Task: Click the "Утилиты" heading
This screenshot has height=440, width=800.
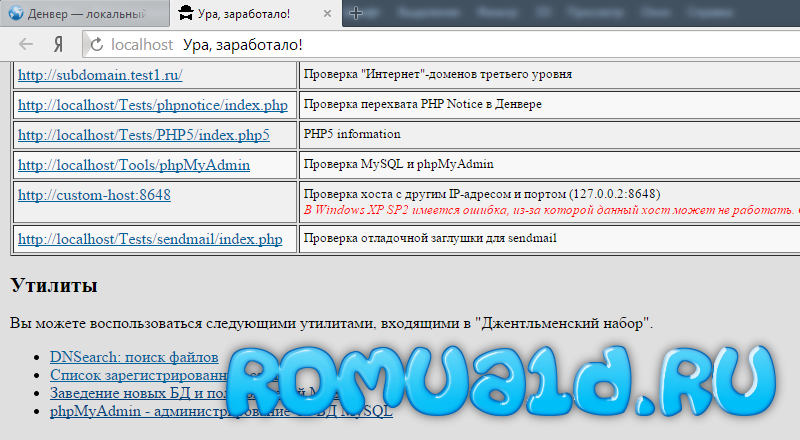Action: click(54, 285)
